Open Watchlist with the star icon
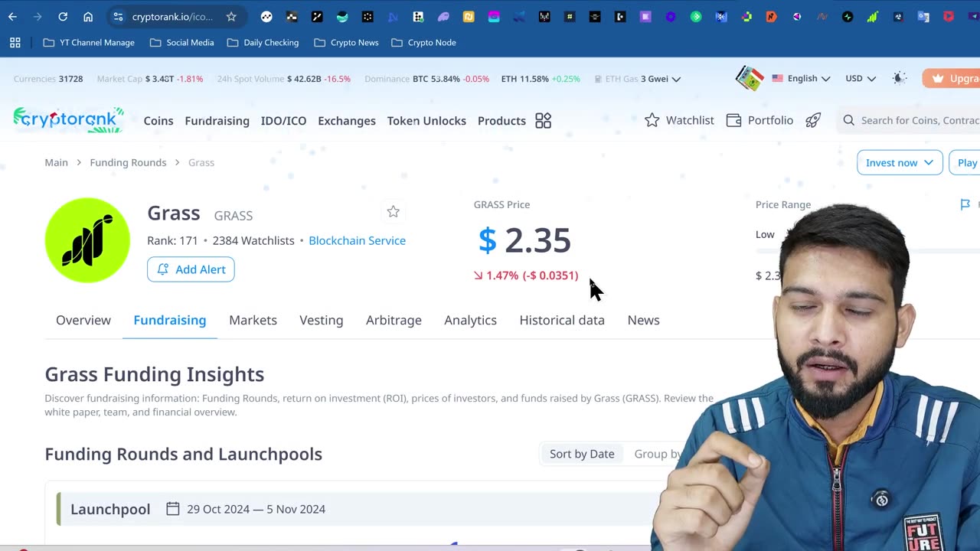980x551 pixels. 679,120
